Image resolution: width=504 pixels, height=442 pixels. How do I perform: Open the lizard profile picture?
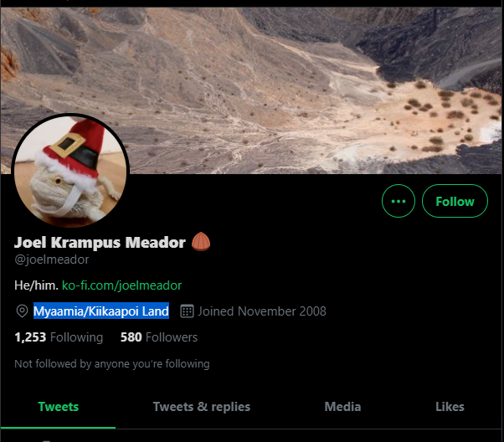pyautogui.click(x=70, y=171)
